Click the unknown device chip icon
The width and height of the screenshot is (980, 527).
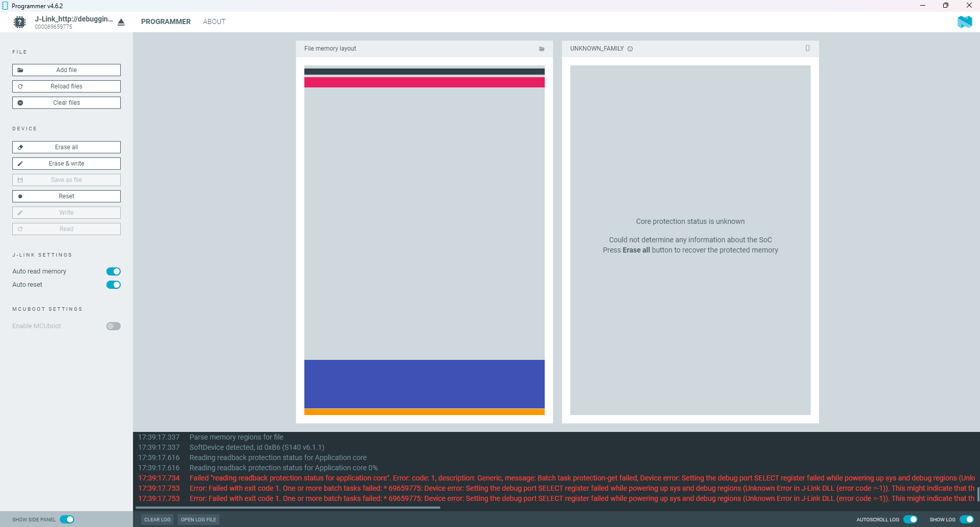[19, 22]
